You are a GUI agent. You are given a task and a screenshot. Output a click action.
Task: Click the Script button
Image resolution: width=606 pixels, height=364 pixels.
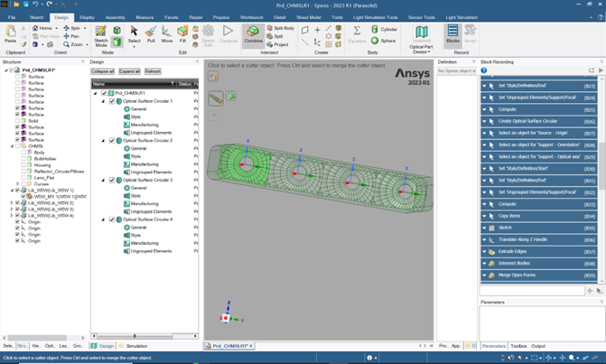tap(470, 34)
